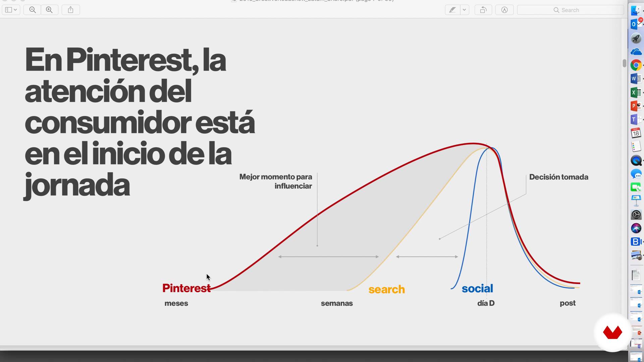Viewport: 644px width, 362px height.
Task: Click the vertical scrollbar thumb in Preview
Action: [x=624, y=63]
